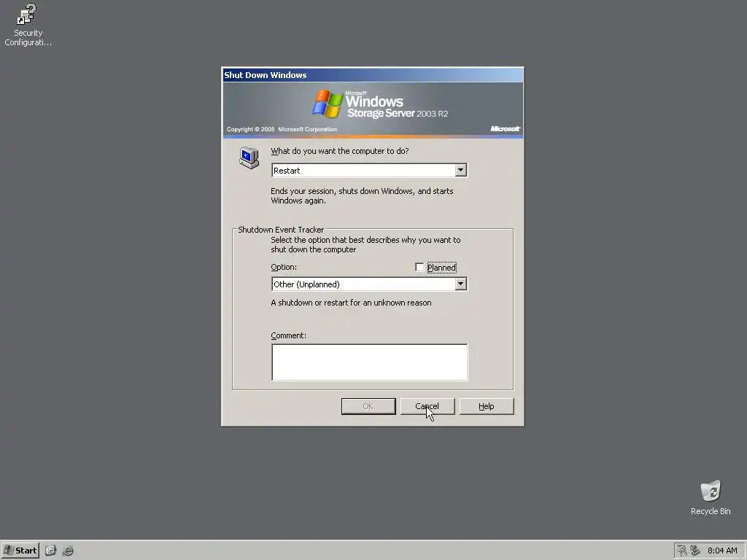Click the 'Ends your session' description text

pos(362,195)
